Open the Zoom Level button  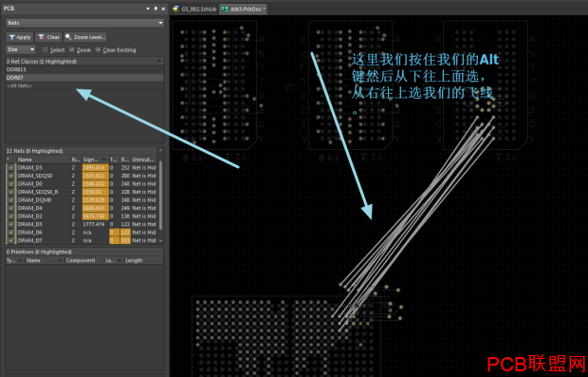point(85,37)
